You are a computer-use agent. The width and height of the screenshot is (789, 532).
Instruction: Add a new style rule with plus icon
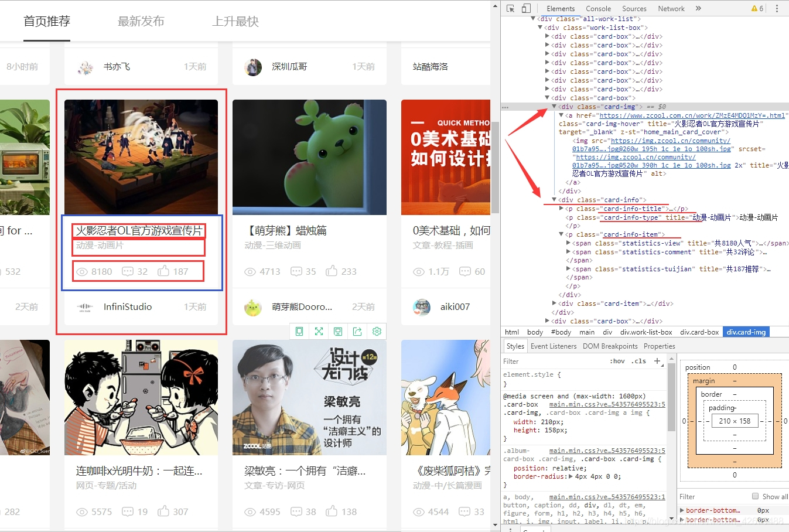click(x=657, y=361)
